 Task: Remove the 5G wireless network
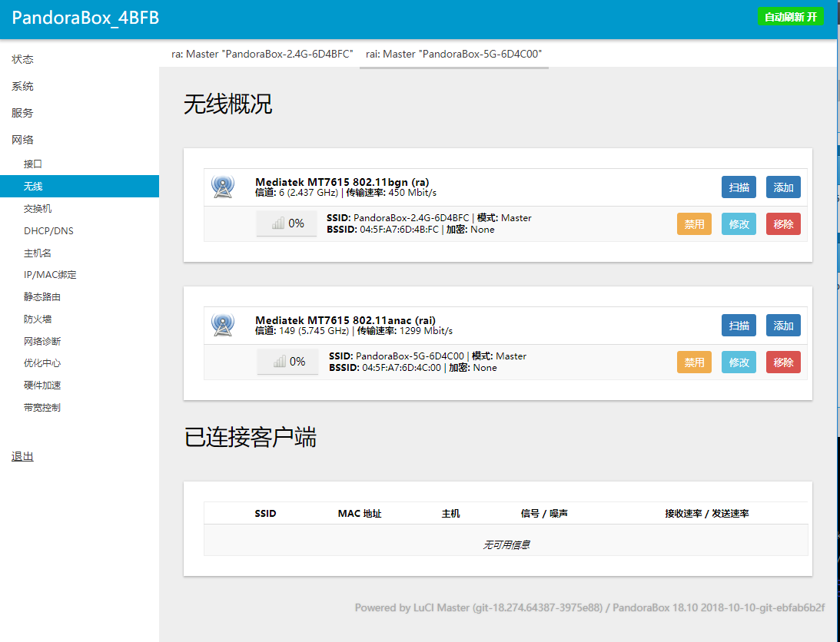[783, 362]
